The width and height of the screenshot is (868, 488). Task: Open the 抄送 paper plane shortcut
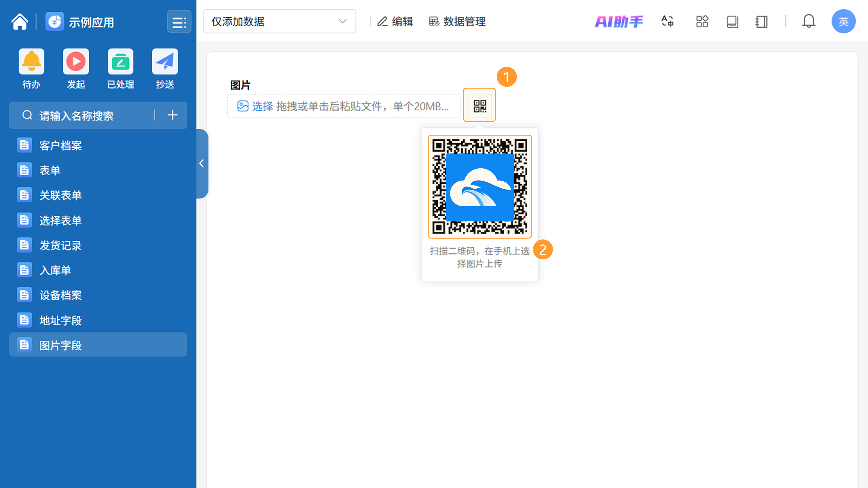pyautogui.click(x=165, y=62)
